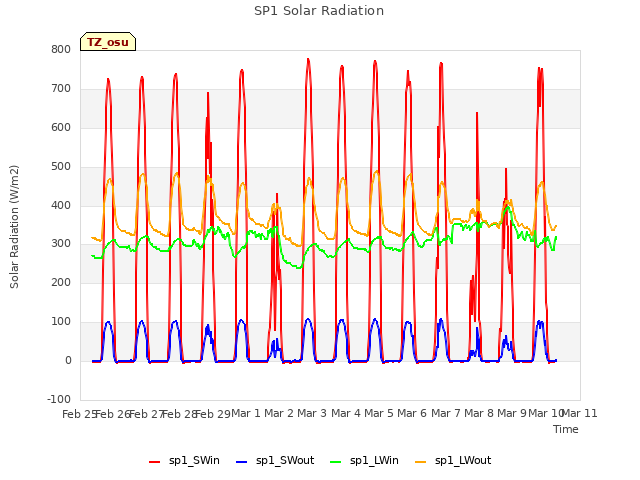The image size is (640, 480).
Task: Click the Mar 2 x-axis tick label
Action: click(279, 413)
